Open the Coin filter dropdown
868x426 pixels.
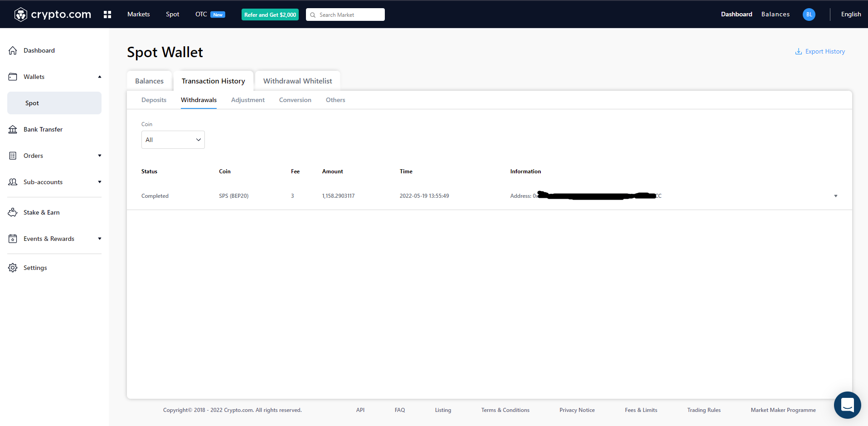pos(173,140)
